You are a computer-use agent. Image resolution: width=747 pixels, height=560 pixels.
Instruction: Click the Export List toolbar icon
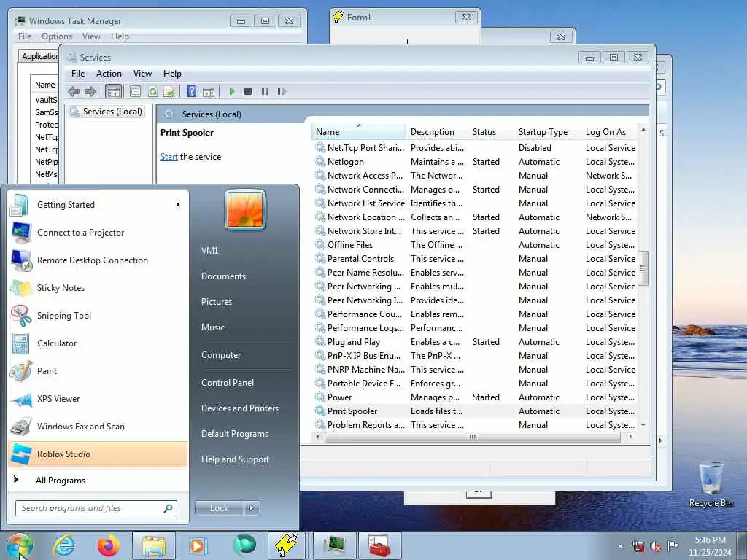(169, 91)
